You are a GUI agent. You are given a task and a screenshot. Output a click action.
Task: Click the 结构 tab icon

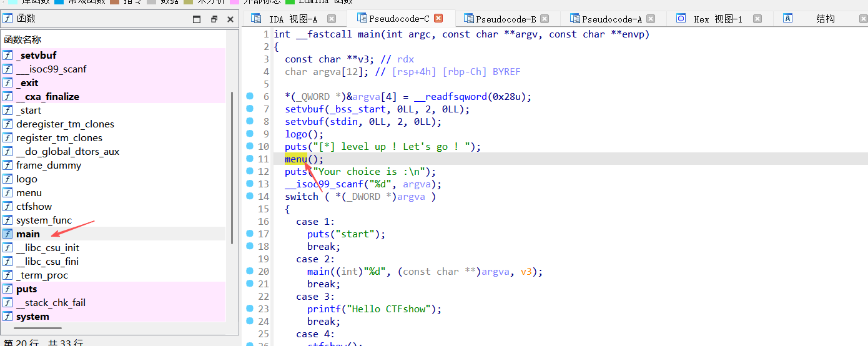click(x=787, y=19)
